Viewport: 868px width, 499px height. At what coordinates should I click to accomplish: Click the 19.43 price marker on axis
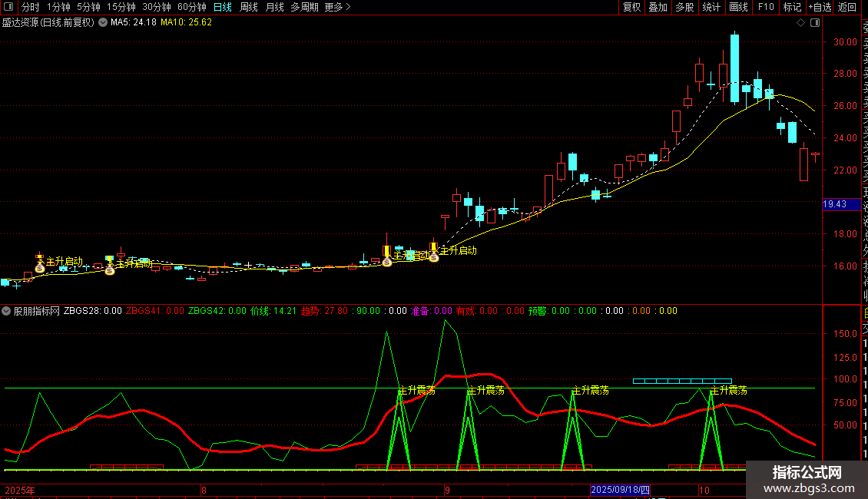click(841, 204)
